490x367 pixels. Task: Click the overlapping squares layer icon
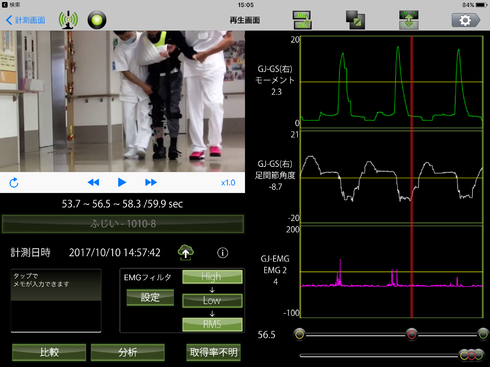(355, 20)
